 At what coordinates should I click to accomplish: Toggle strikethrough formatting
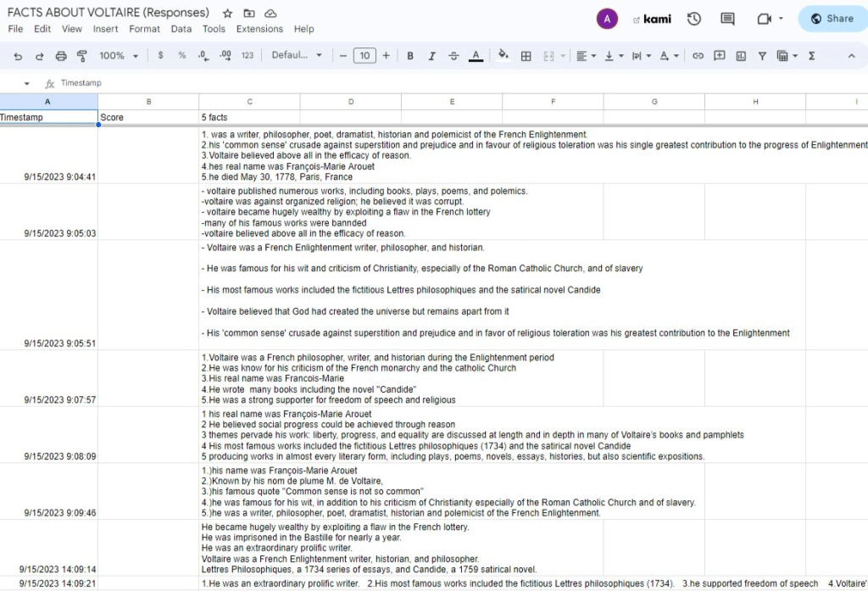[x=453, y=56]
